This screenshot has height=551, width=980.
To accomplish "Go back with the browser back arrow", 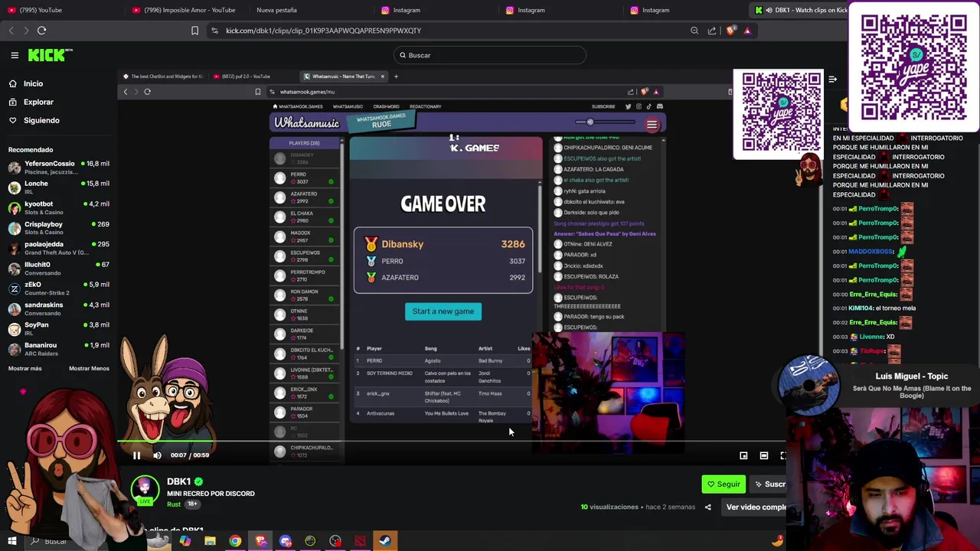I will coord(11,31).
